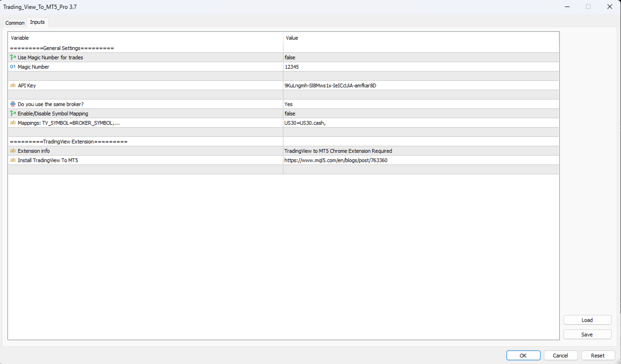The width and height of the screenshot is (621, 364).
Task: Click string type icon beside API Key
Action: tap(13, 86)
